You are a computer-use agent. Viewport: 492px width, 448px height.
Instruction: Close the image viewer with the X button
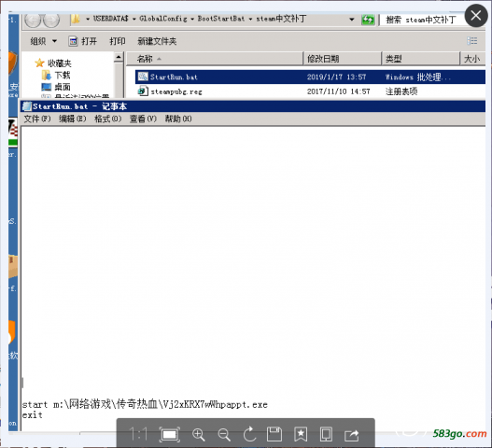(476, 15)
